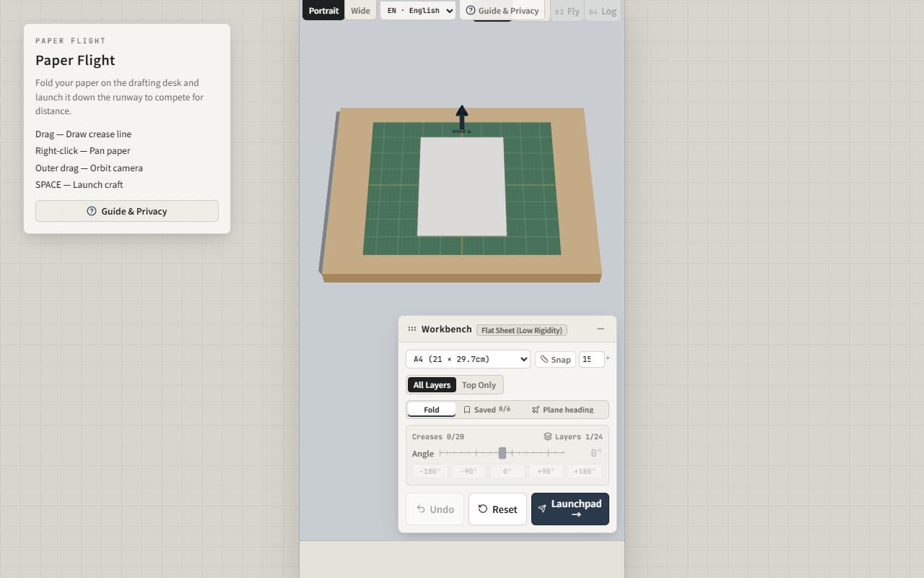Focus the snap degrees input showing 15
The height and width of the screenshot is (578, 924).
[x=591, y=359]
